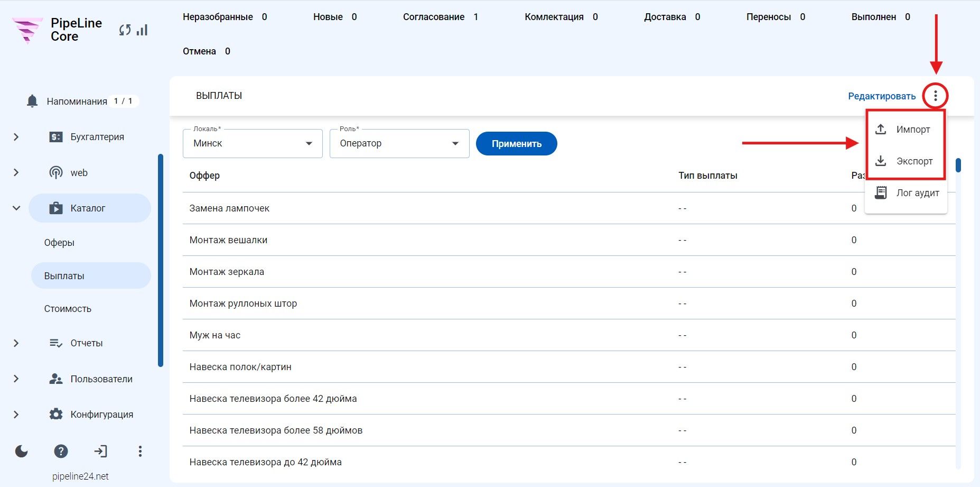Click the Отчеты reports list icon
The width and height of the screenshot is (980, 487).
(56, 343)
